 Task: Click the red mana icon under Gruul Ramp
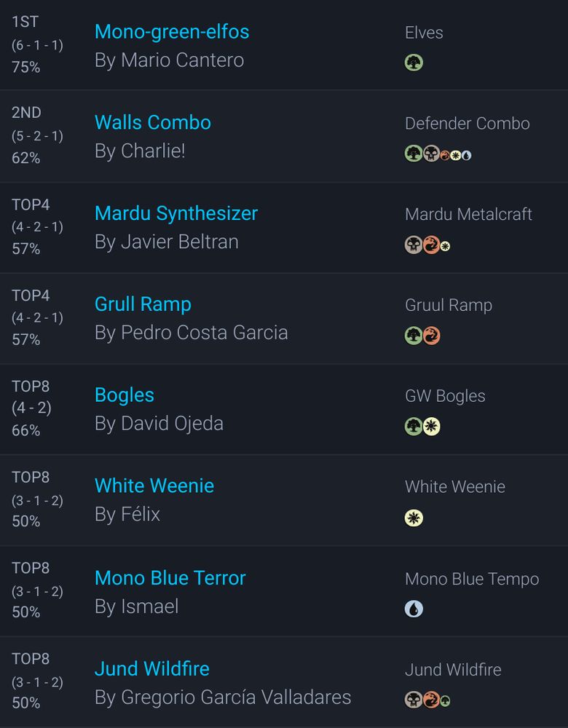(431, 336)
